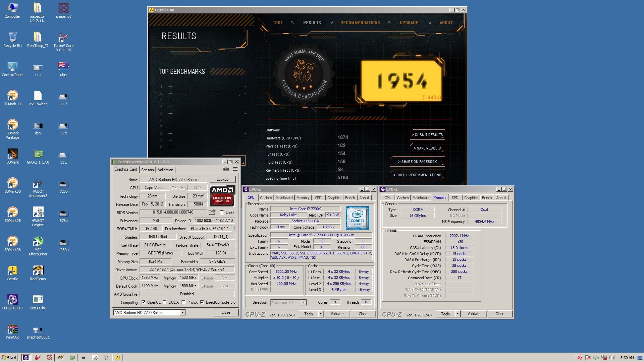This screenshot has width=644, height=362.
Task: Open the Caches tab in left CPU-Z window
Action: click(x=266, y=198)
